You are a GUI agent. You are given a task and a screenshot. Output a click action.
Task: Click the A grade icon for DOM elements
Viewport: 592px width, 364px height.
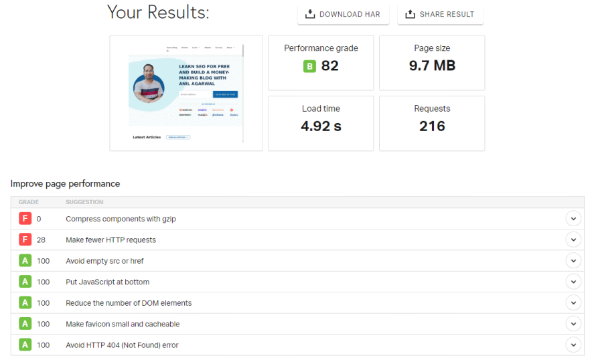tap(25, 303)
